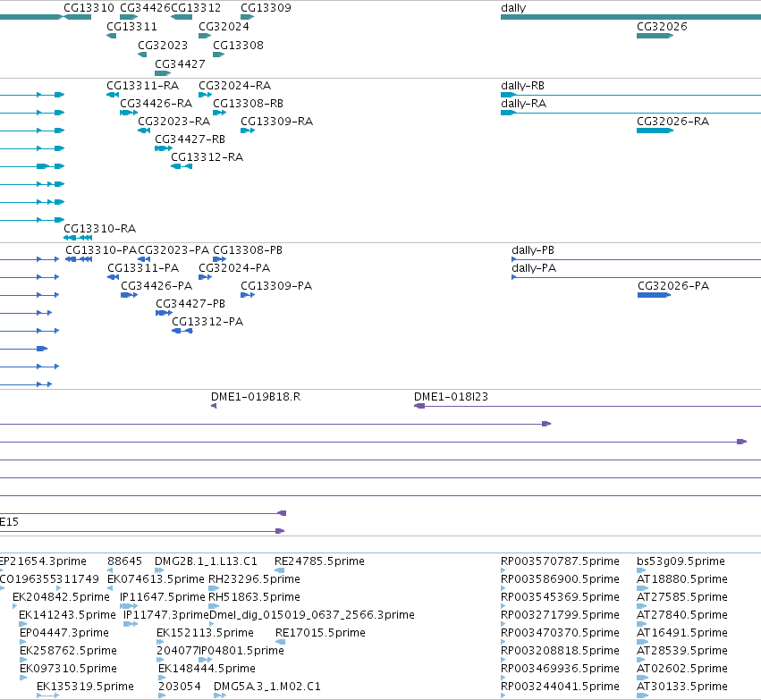The width and height of the screenshot is (761, 700).
Task: Select transcript dally-RA
Action: tap(524, 104)
